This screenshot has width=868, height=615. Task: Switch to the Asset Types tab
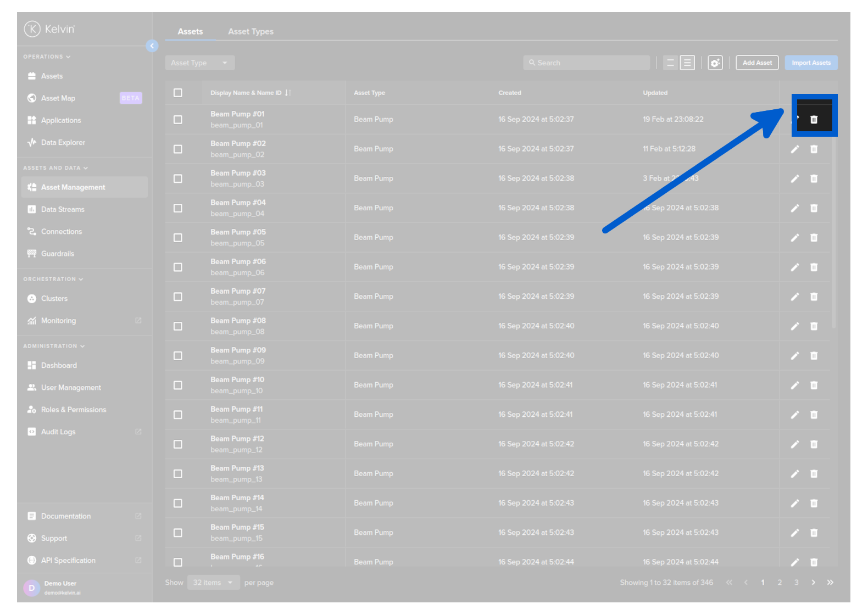[x=251, y=32]
